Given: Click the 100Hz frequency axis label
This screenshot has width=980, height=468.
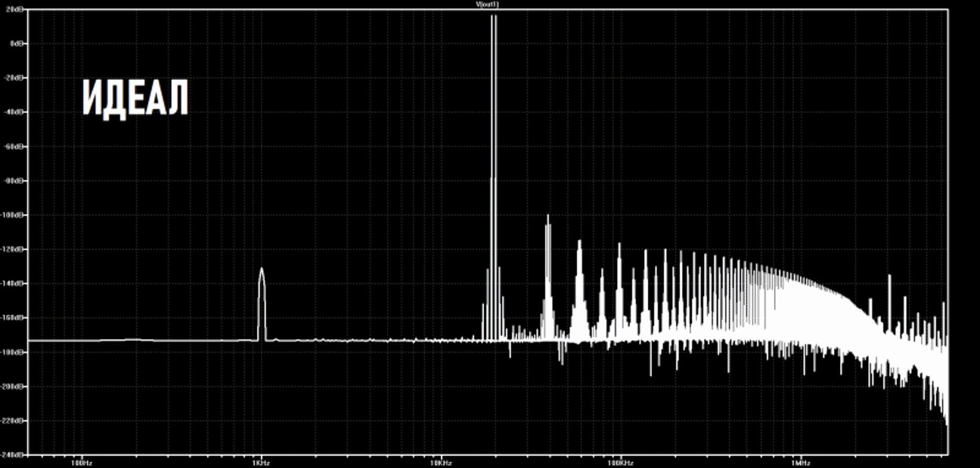Looking at the screenshot, I should 81,463.
